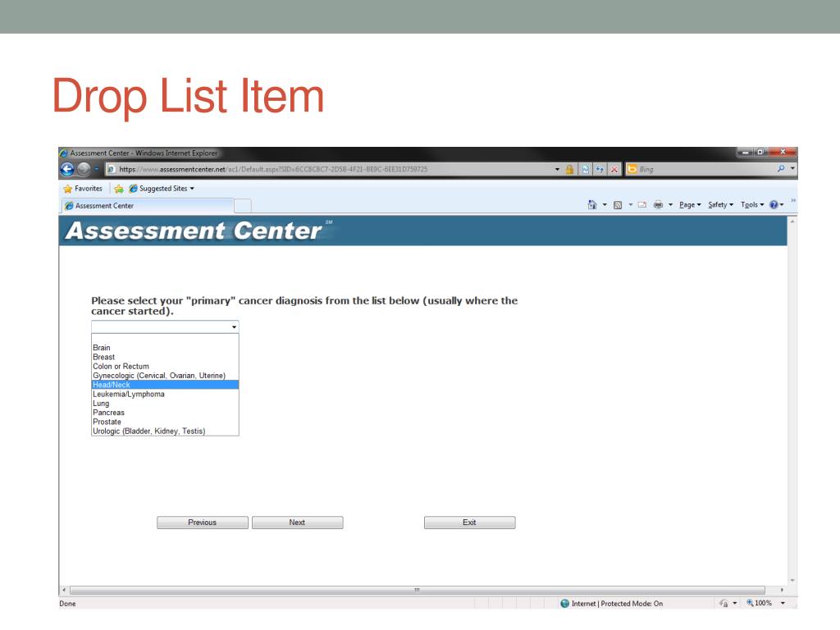
Task: Select Leukemia/Lymphoma option
Action: point(165,394)
